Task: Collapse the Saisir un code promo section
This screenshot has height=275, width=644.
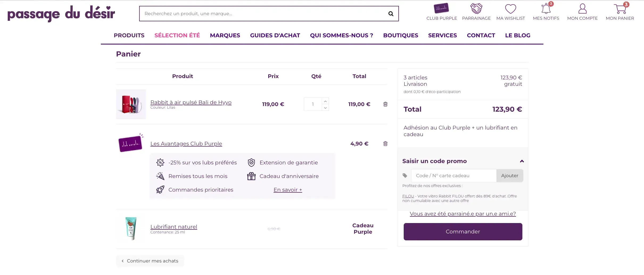Action: (522, 161)
